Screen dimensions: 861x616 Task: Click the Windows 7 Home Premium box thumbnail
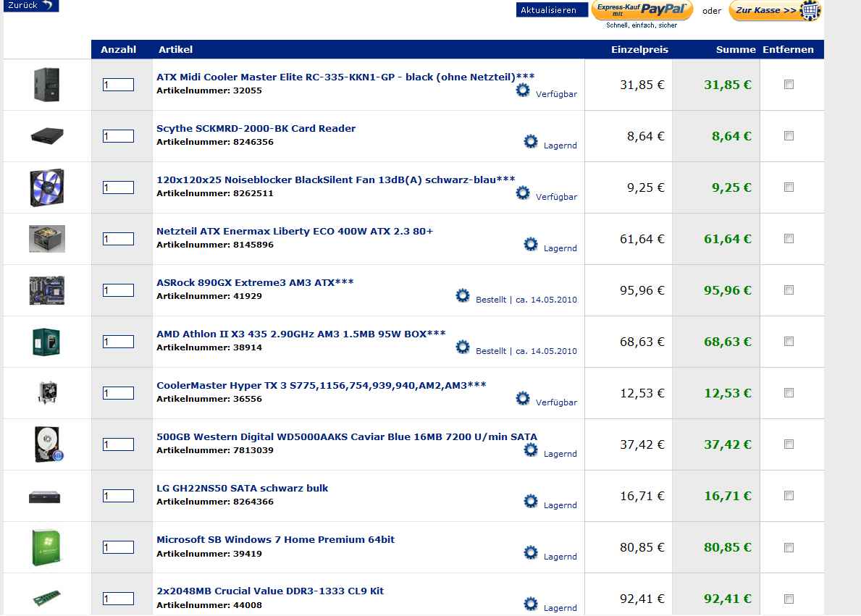(46, 547)
